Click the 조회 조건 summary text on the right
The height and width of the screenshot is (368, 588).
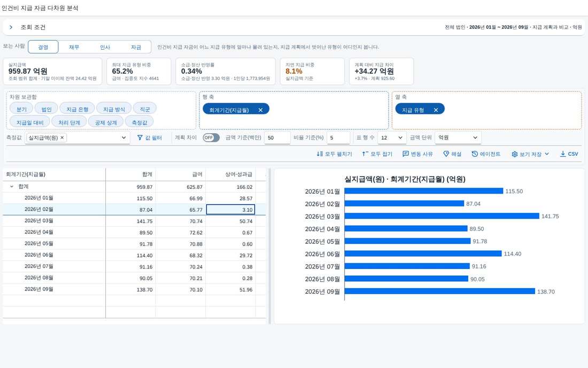pyautogui.click(x=513, y=27)
